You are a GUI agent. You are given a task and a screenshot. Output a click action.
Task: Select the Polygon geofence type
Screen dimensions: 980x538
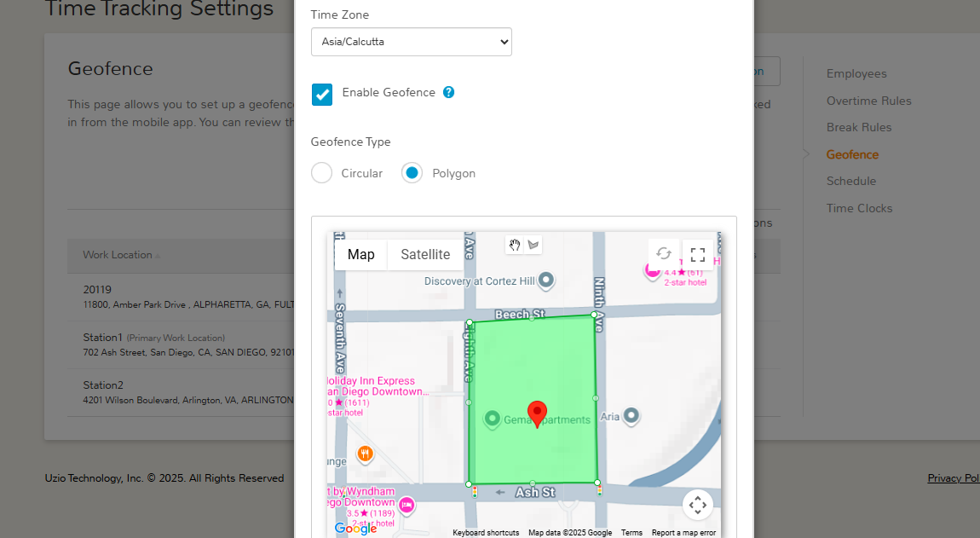(x=412, y=173)
